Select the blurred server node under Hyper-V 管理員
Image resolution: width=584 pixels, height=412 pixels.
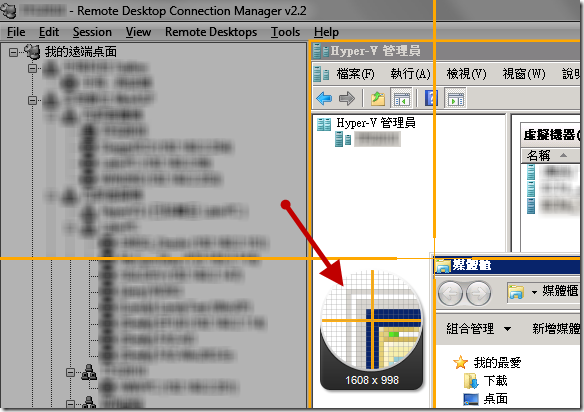(x=377, y=139)
